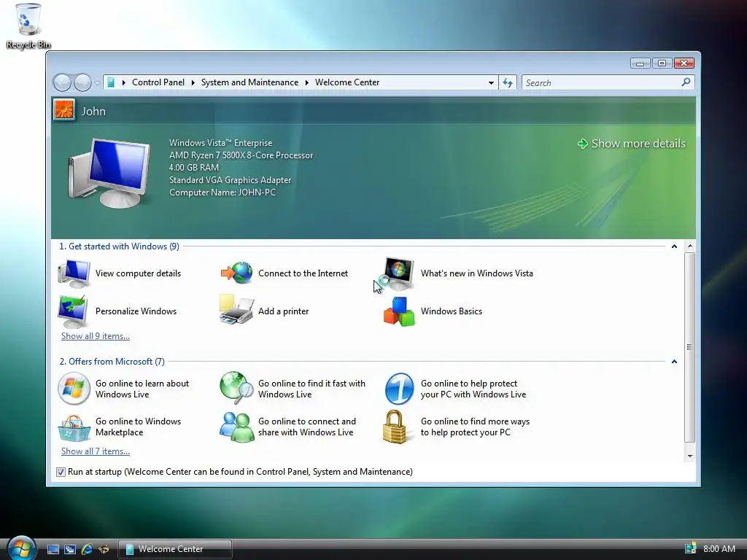Click Show all 7 items link
The height and width of the screenshot is (560, 747).
tap(96, 451)
